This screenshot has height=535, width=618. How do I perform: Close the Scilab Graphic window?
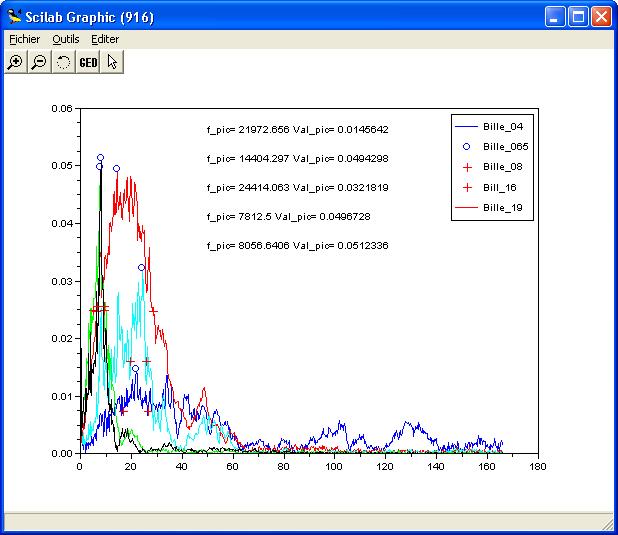601,17
